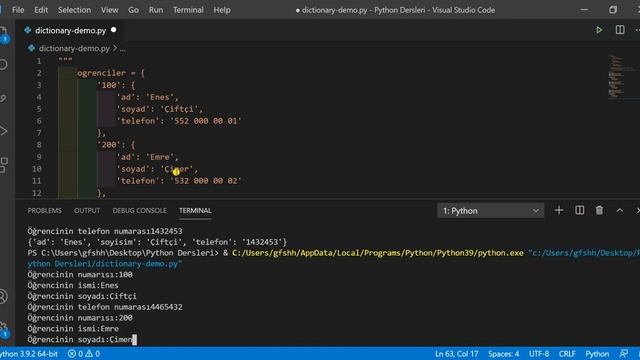Click terminal line 'Öğrencinin numarası:100'
640x360 pixels.
pyautogui.click(x=80, y=275)
